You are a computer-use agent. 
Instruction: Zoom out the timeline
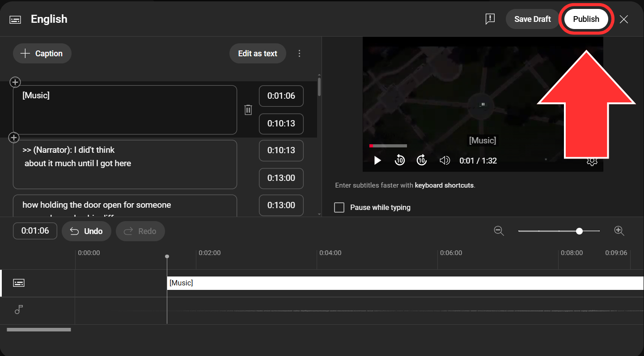(499, 231)
